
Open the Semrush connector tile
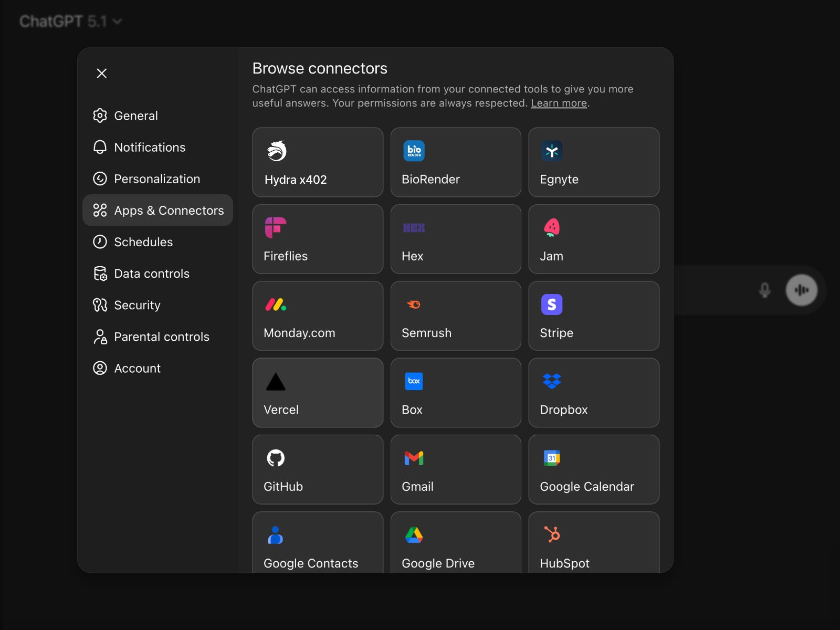point(455,316)
